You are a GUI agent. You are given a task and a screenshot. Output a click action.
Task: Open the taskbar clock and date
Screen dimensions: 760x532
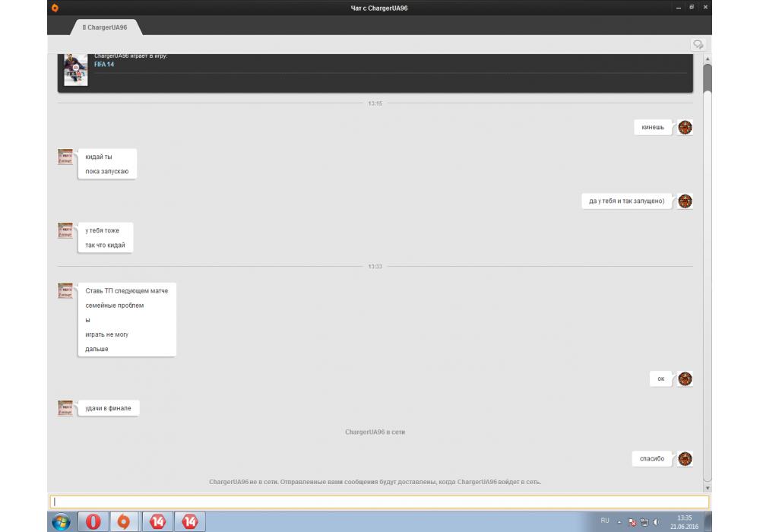coord(684,522)
